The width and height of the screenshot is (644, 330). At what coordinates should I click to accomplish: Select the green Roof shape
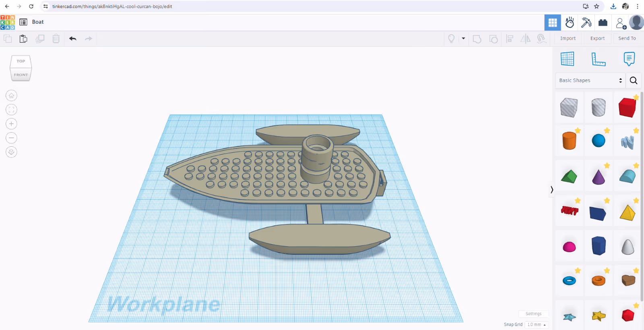tap(569, 176)
